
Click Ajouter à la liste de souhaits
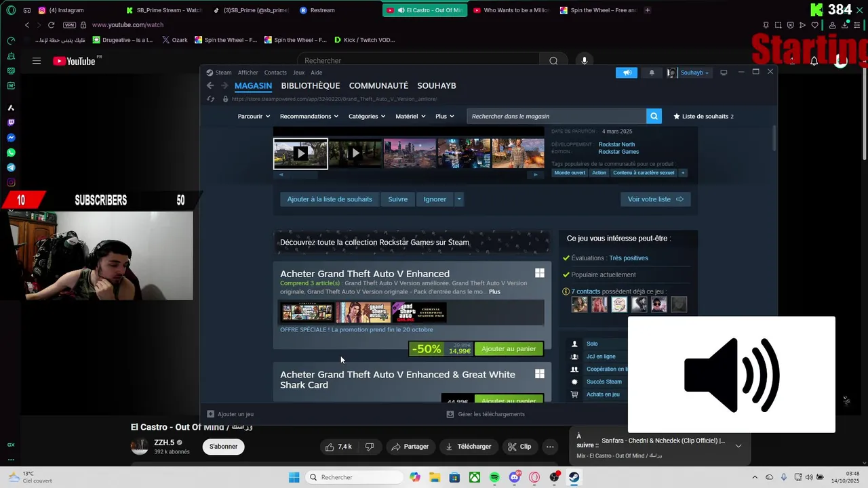pyautogui.click(x=330, y=199)
